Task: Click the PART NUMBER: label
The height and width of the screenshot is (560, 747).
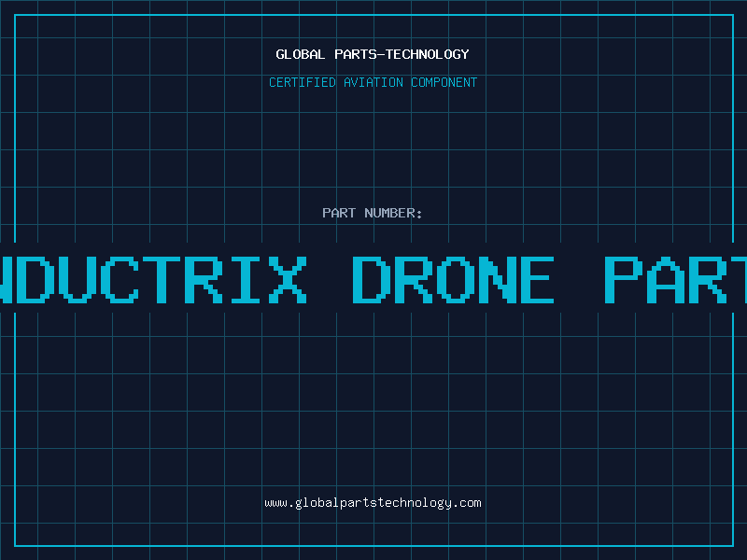Action: 373,213
